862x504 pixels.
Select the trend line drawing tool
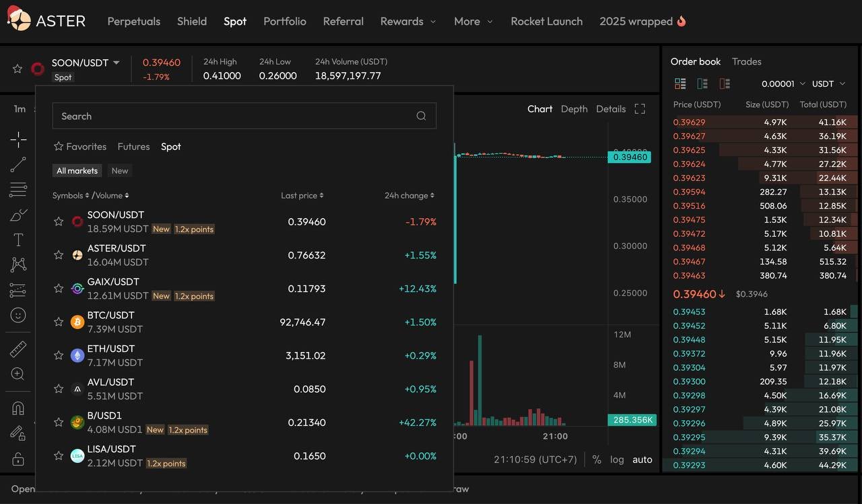(x=18, y=164)
